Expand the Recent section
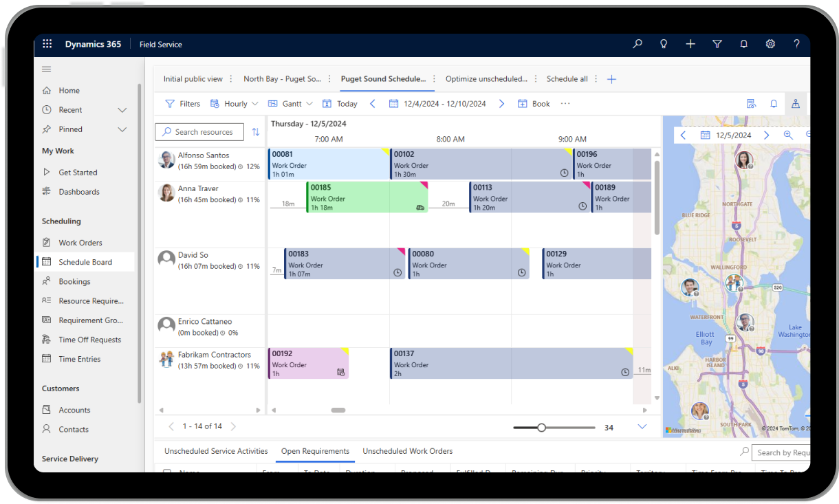 click(x=122, y=110)
